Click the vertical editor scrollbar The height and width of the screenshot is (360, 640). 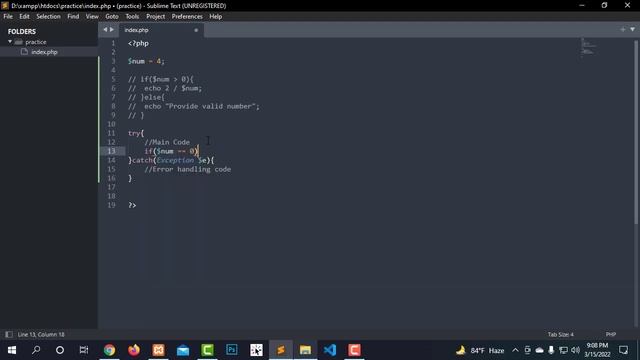coord(636,131)
